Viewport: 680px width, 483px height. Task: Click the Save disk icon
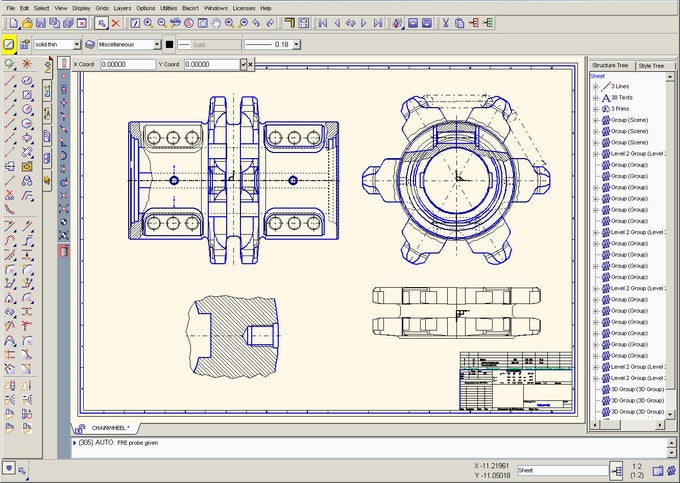40,23
